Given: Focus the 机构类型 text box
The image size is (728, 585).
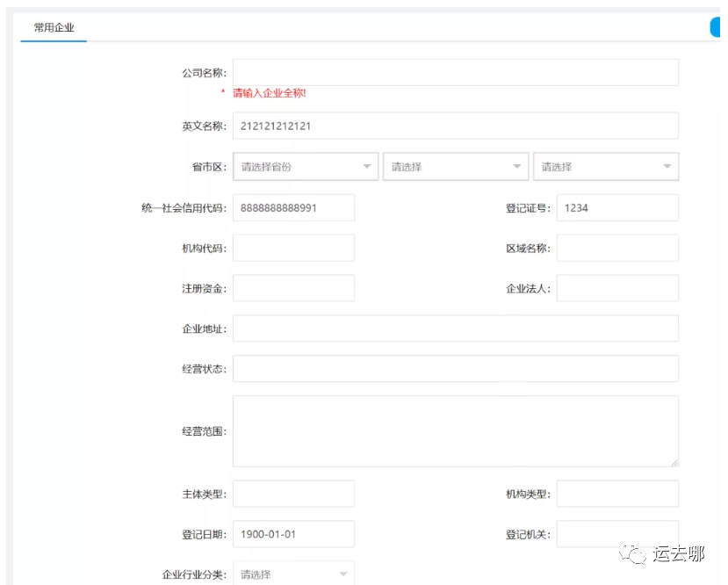Looking at the screenshot, I should coord(616,494).
